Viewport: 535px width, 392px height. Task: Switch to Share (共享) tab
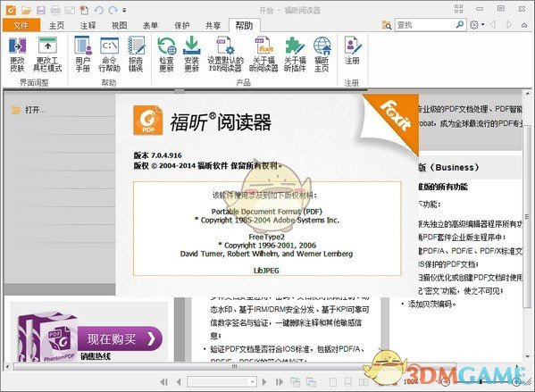(x=213, y=25)
